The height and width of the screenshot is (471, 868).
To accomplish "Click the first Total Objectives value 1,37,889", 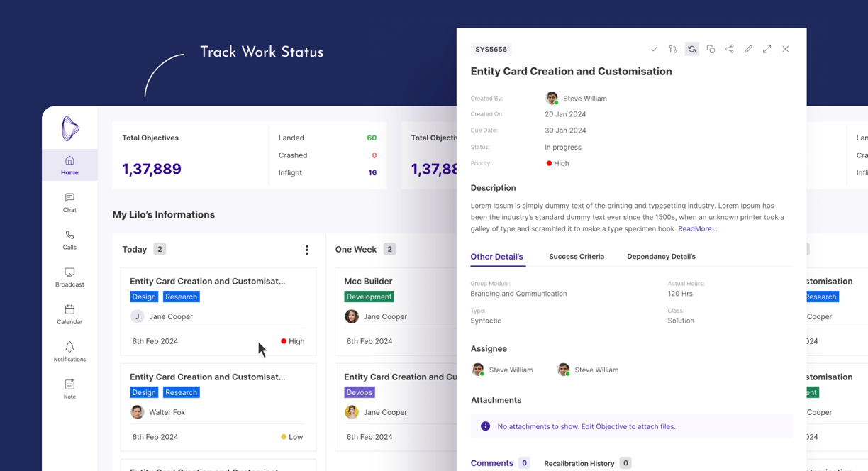I will [152, 169].
